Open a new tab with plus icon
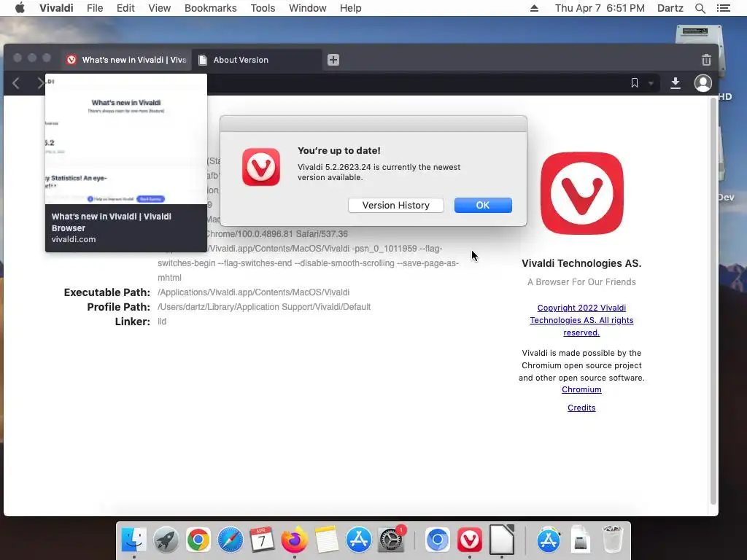This screenshot has height=560, width=747. (333, 60)
